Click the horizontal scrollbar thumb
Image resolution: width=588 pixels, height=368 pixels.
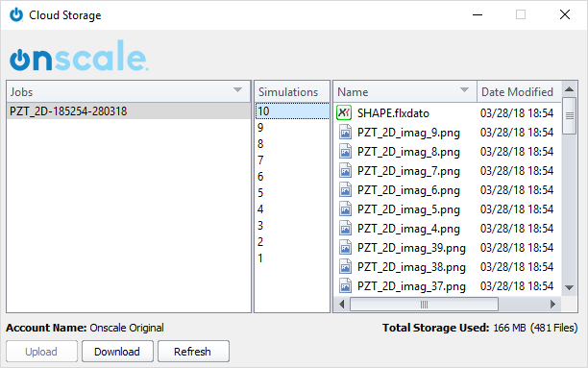tap(424, 305)
